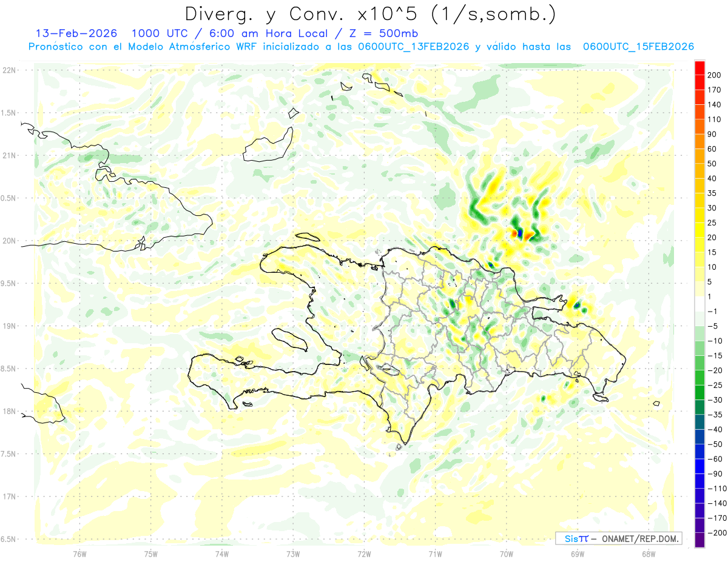Click the '75W' longitude label
The image size is (728, 562).
[151, 554]
